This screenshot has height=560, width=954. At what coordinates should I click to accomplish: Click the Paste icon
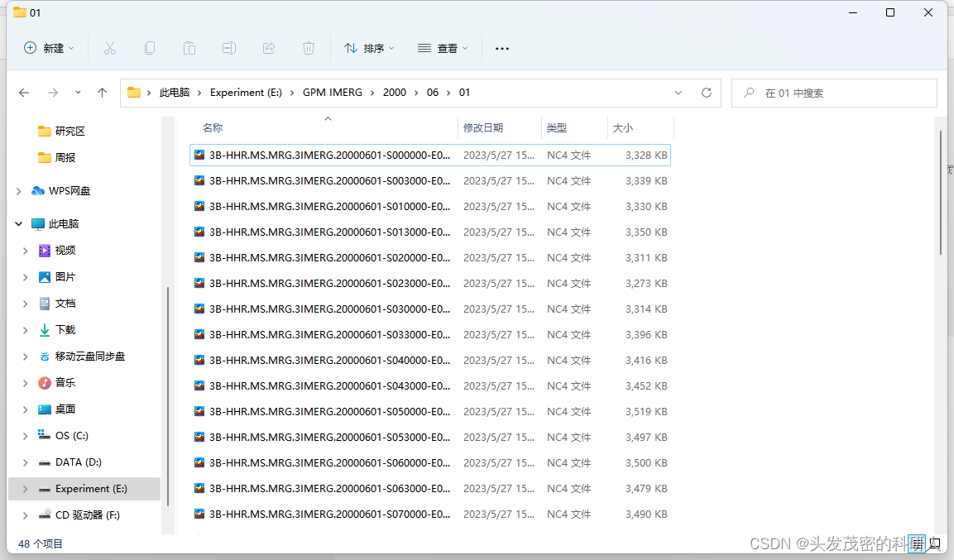pos(189,48)
